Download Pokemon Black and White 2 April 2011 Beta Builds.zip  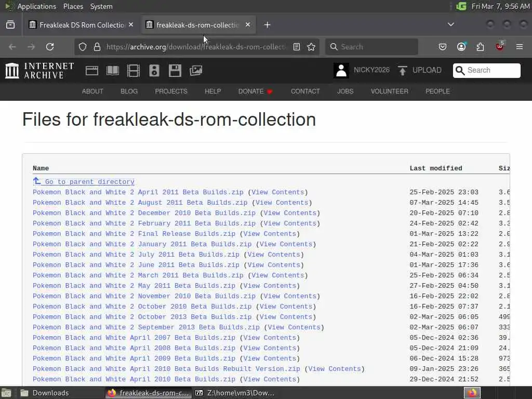tap(138, 192)
